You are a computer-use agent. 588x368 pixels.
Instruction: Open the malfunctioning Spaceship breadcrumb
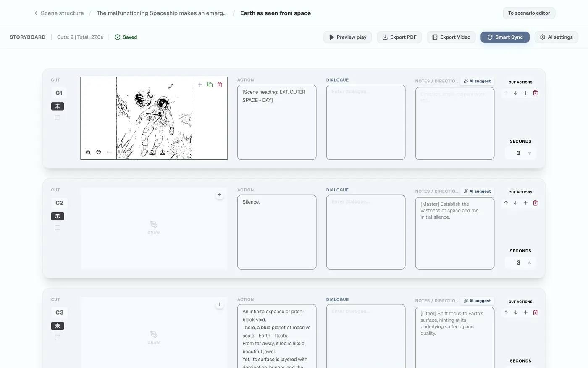(x=161, y=13)
